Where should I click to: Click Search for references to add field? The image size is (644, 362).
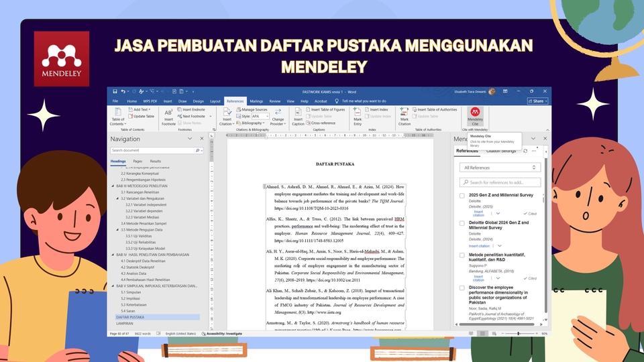click(500, 182)
